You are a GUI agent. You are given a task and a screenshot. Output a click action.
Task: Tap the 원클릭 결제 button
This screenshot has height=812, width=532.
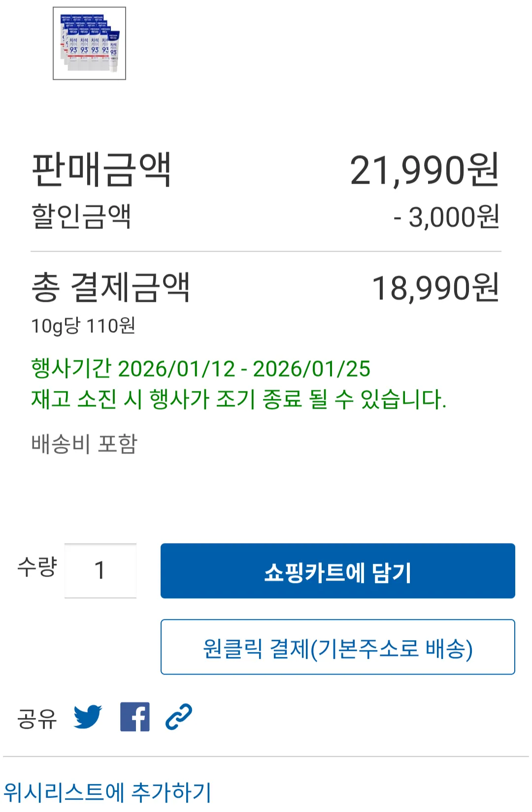tap(337, 647)
